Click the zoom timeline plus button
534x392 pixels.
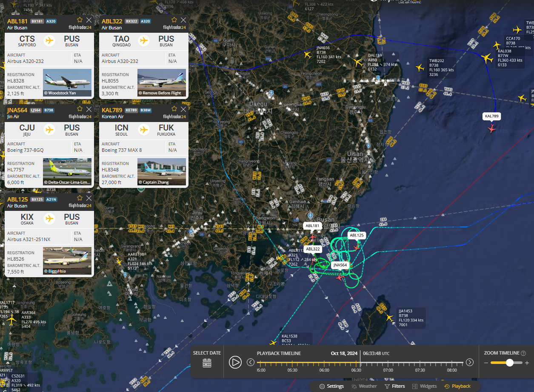(x=527, y=363)
